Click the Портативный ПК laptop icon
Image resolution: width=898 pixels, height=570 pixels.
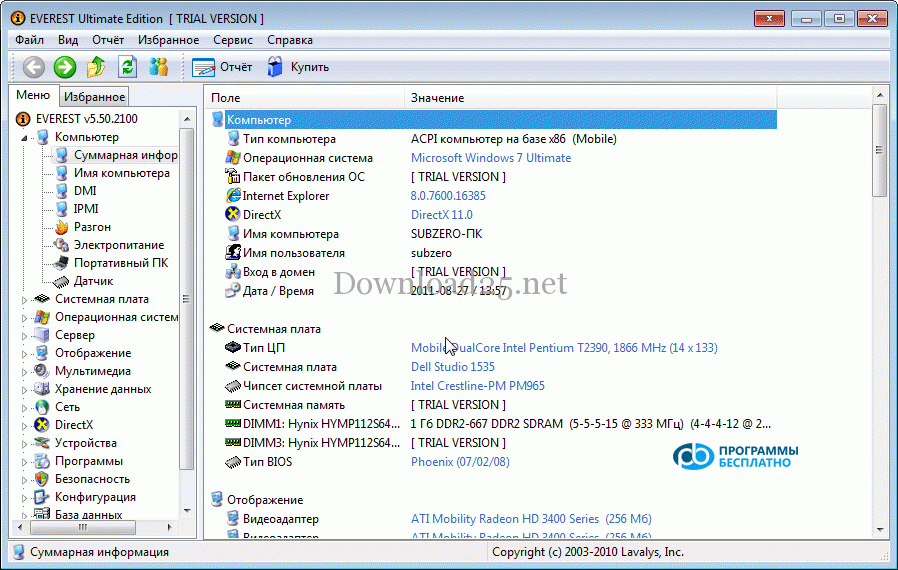[x=61, y=264]
